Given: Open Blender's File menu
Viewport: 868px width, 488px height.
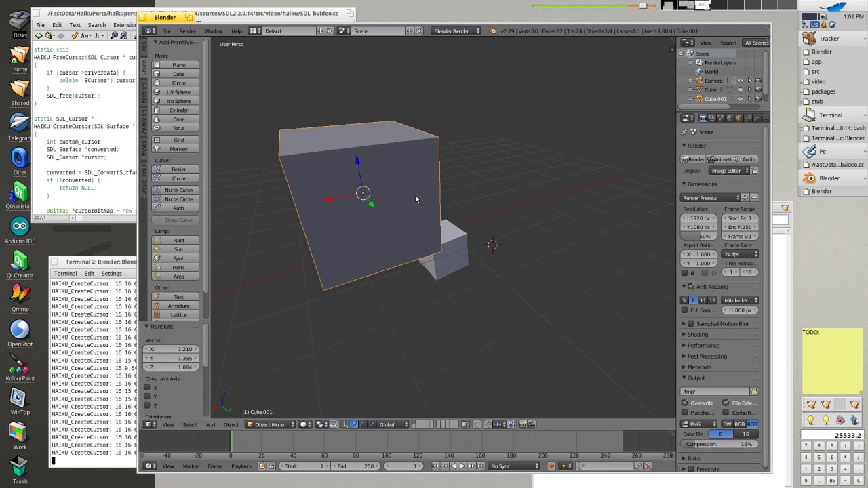Looking at the screenshot, I should (166, 31).
